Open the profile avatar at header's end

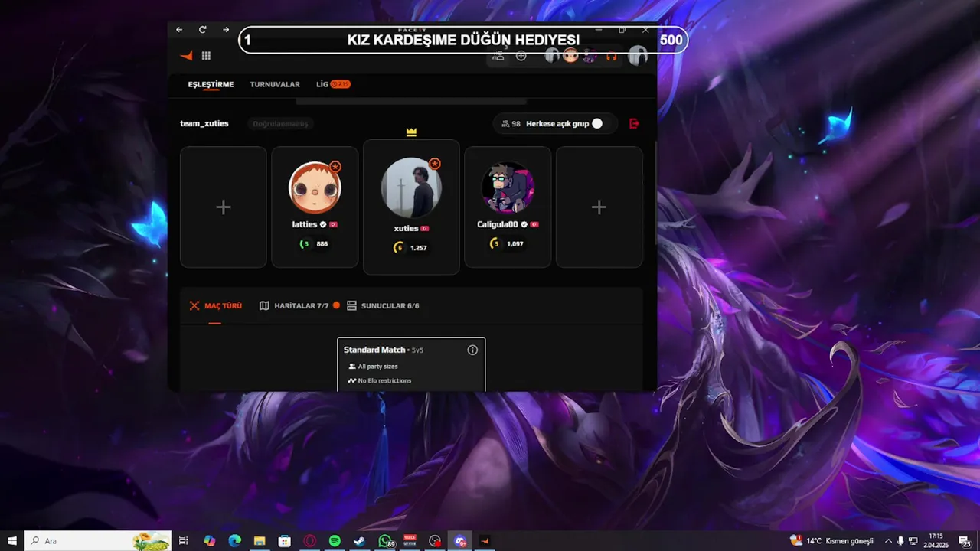638,56
